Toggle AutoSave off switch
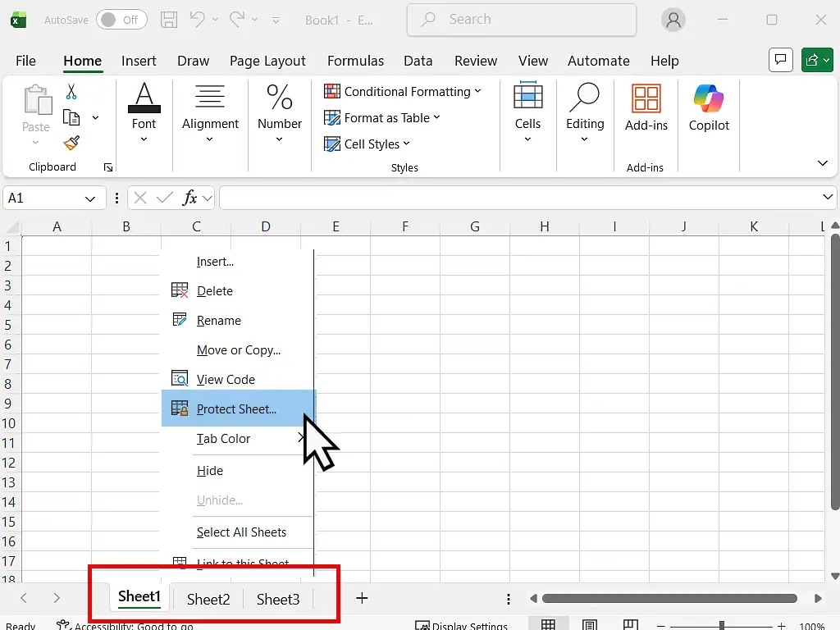The image size is (840, 630). (121, 19)
